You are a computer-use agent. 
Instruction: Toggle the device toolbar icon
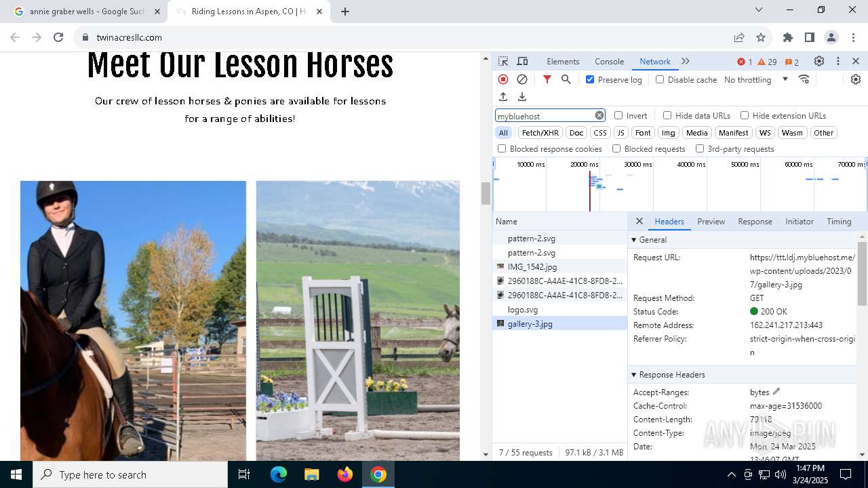click(522, 61)
